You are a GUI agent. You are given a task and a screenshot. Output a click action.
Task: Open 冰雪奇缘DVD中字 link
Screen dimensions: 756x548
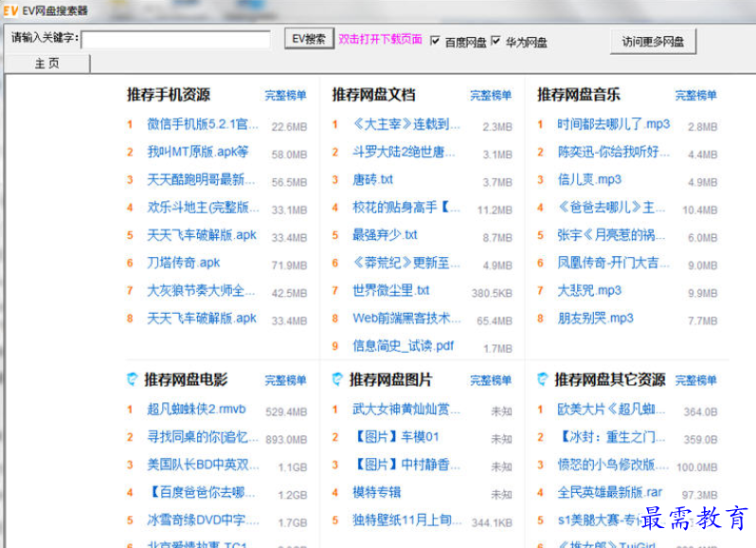coord(203,520)
